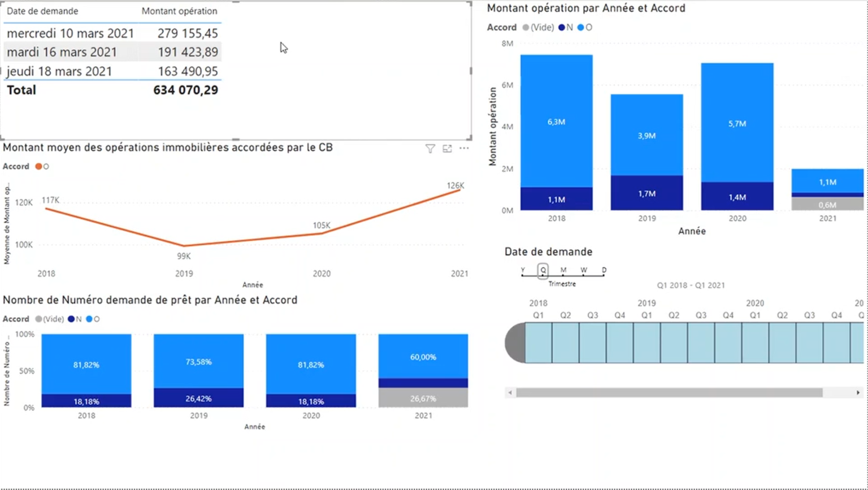Click the 126K data point on the orange line
This screenshot has height=490, width=868.
pos(459,190)
